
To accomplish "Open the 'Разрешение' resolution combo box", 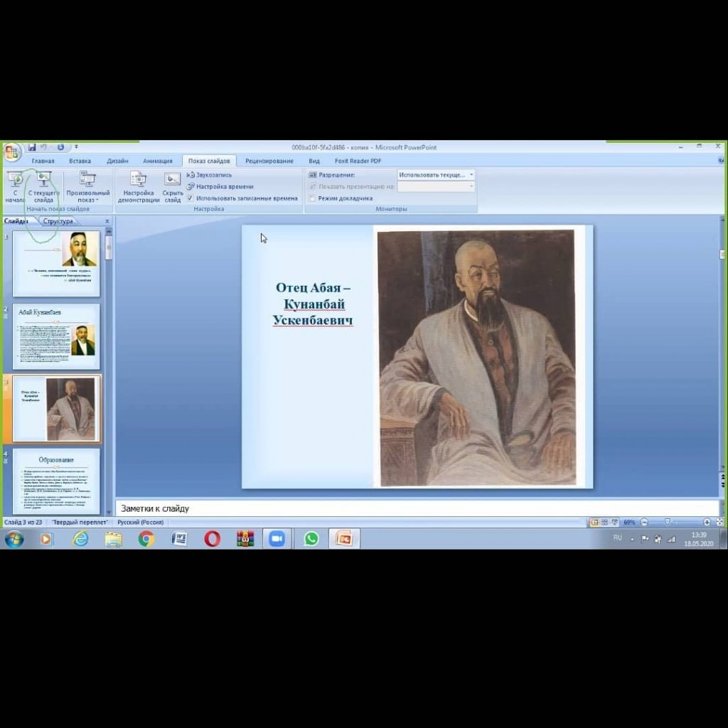I will (x=436, y=175).
